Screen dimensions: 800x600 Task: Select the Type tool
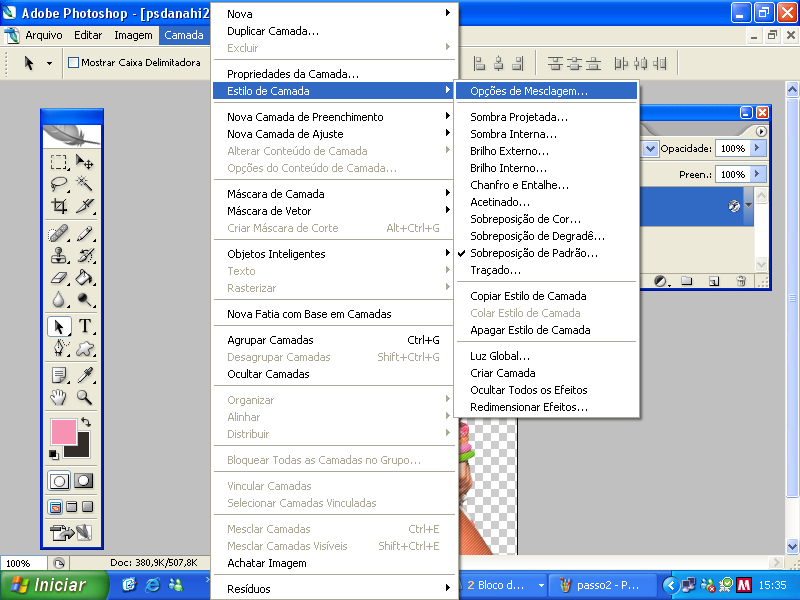point(85,327)
